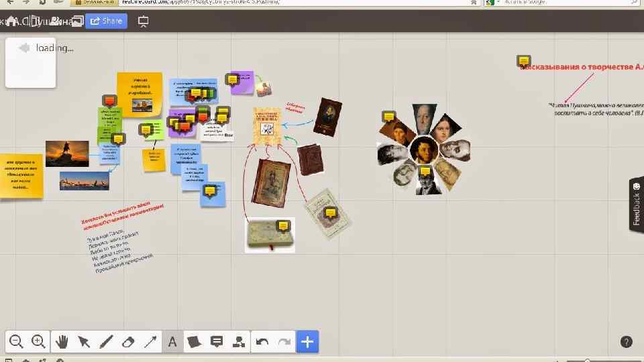Select the top portrait in the collage
Screen dimensions: 644x362
tap(424, 118)
